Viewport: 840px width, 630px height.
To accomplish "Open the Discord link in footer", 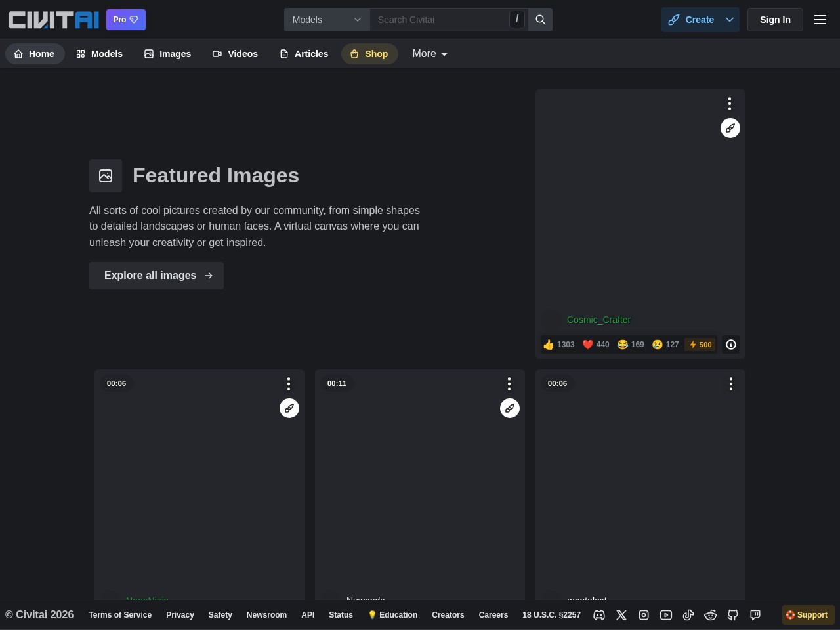I will tap(599, 615).
